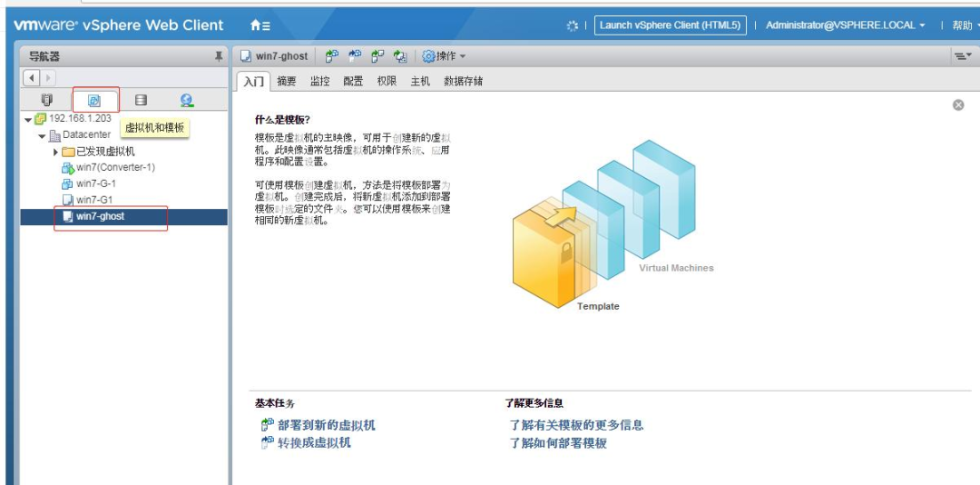Open the 数据存储 tab
This screenshot has width=980, height=485.
[x=463, y=82]
